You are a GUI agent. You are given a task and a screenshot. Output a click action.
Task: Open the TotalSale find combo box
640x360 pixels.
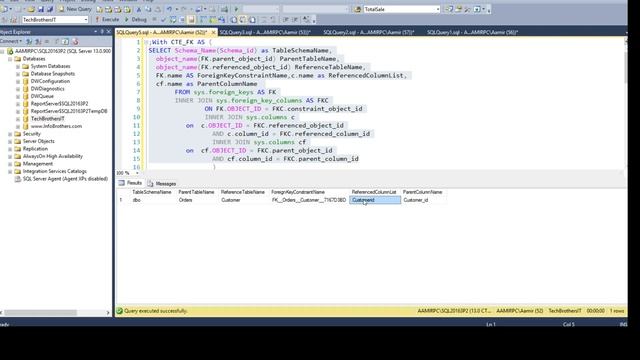pyautogui.click(x=402, y=9)
